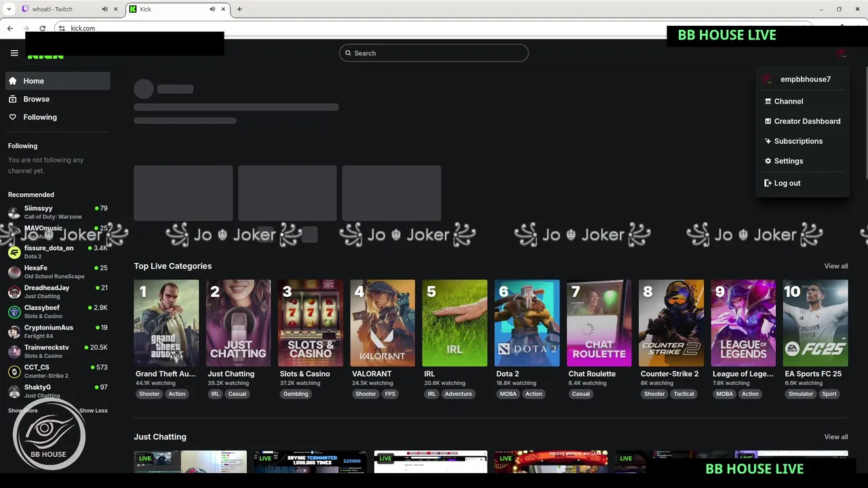The width and height of the screenshot is (868, 488).
Task: Open the DreadheadJay recommended channel
Action: pyautogui.click(x=58, y=291)
